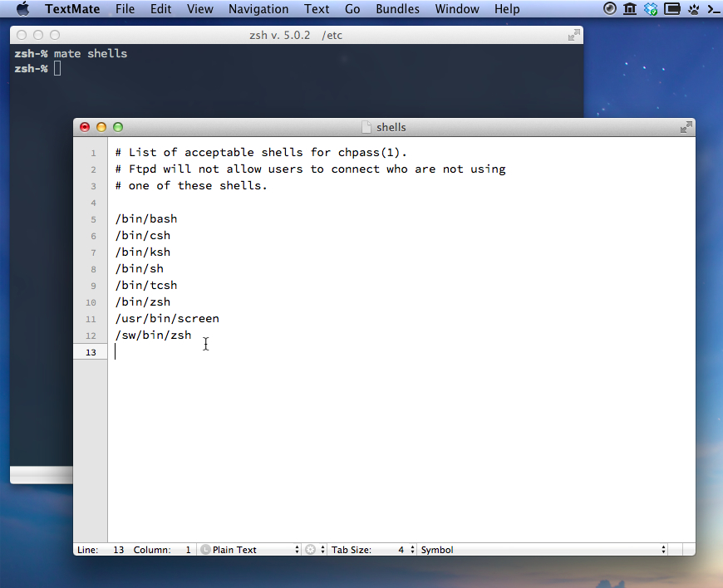Enter full screen in zsh terminal window

(574, 35)
